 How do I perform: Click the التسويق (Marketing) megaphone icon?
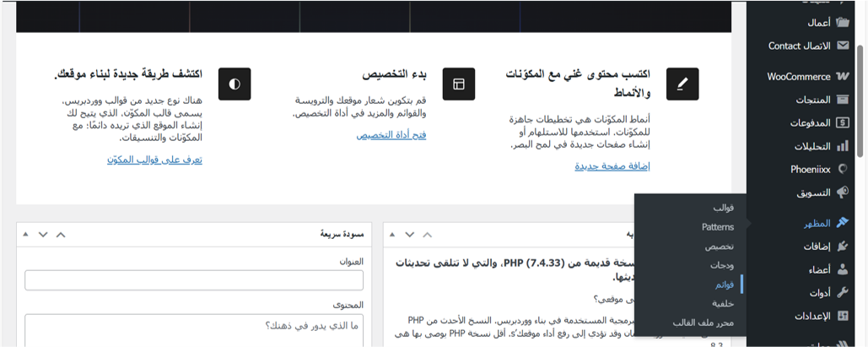(x=842, y=192)
